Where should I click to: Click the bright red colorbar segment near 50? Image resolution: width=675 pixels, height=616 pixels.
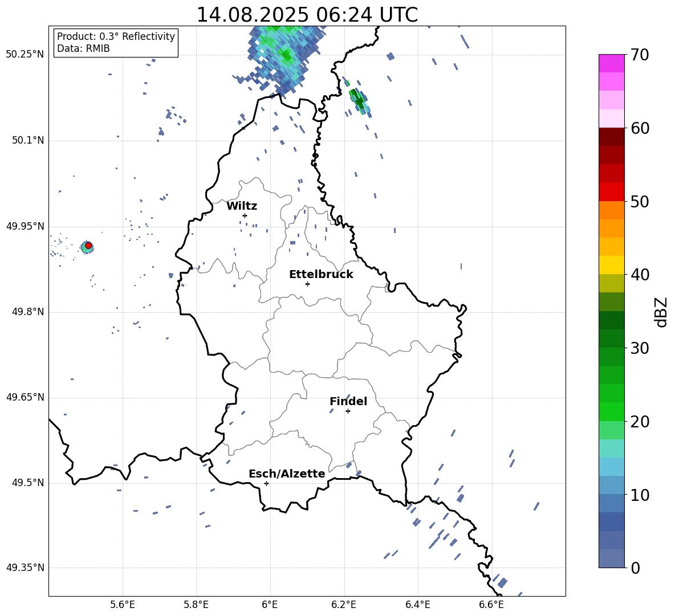click(x=611, y=192)
